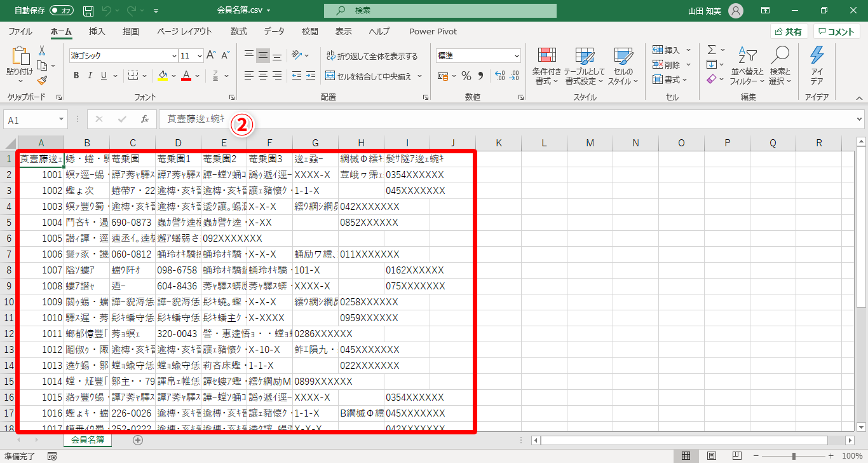Click the zoom slider in status bar
Image resolution: width=868 pixels, height=463 pixels.
tap(794, 456)
